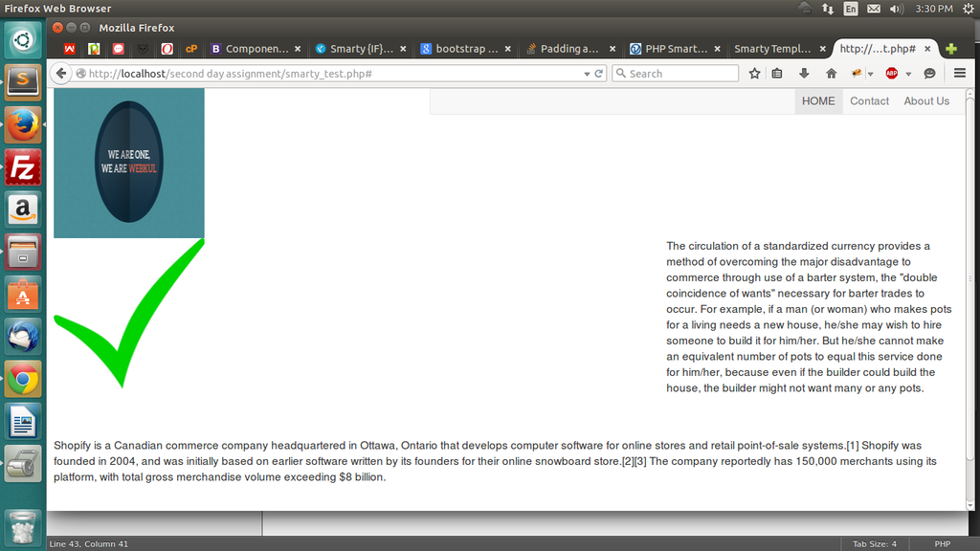Screen dimensions: 980x551
Task: Open the Firefox hamburger menu
Action: click(960, 73)
